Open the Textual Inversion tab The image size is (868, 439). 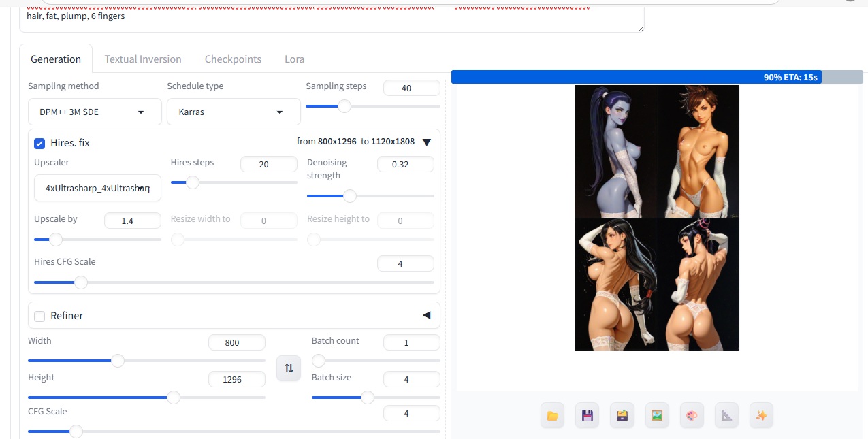pyautogui.click(x=143, y=59)
